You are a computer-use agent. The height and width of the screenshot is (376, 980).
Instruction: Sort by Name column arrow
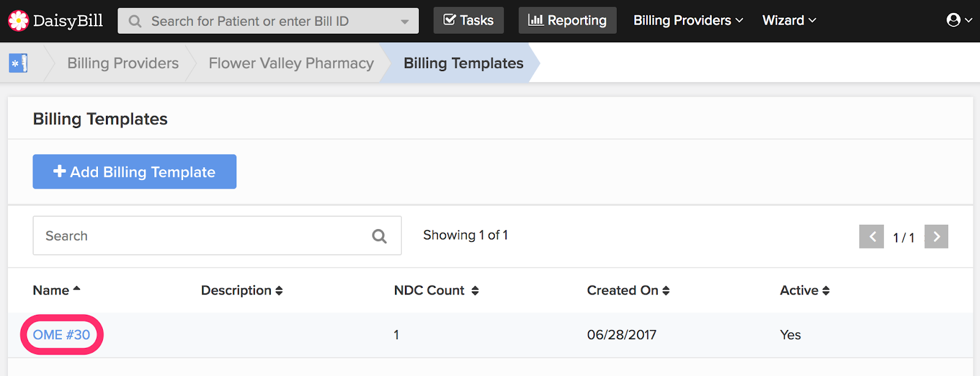[77, 289]
